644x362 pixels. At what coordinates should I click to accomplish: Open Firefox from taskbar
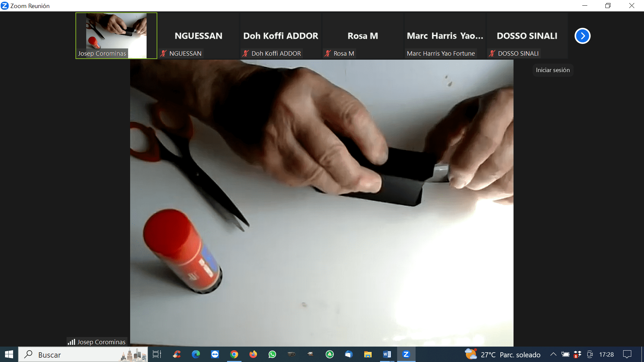(x=253, y=354)
